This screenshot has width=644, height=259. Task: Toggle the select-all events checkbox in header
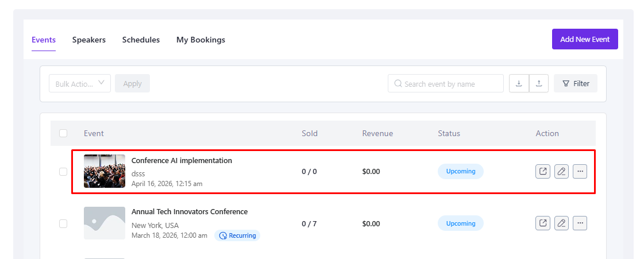coord(63,133)
